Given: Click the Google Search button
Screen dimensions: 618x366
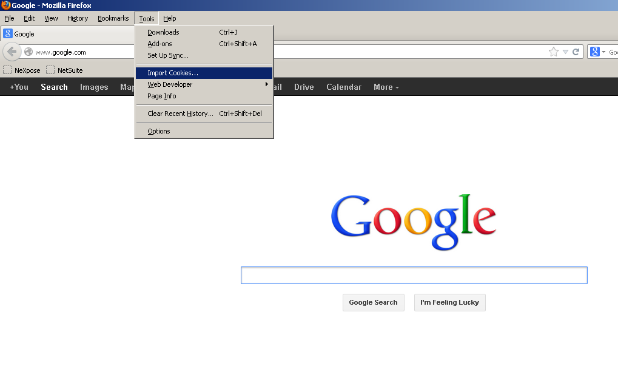Looking at the screenshot, I should coord(373,303).
